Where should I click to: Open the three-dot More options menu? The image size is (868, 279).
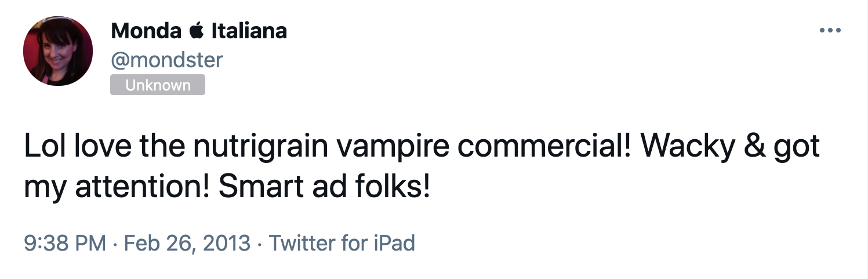pyautogui.click(x=830, y=31)
